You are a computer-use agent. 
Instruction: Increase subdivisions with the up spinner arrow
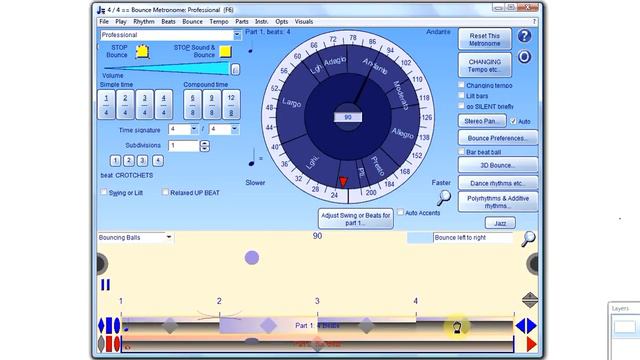tap(204, 143)
